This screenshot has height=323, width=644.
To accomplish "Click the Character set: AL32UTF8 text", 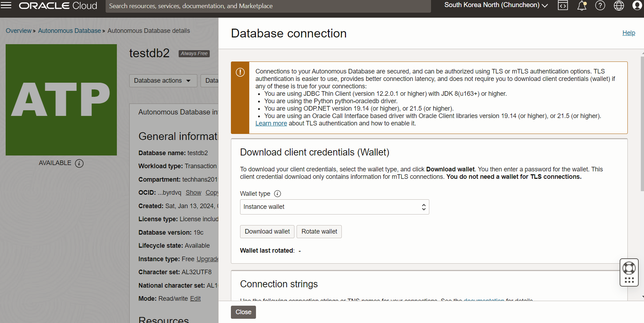I will [175, 272].
